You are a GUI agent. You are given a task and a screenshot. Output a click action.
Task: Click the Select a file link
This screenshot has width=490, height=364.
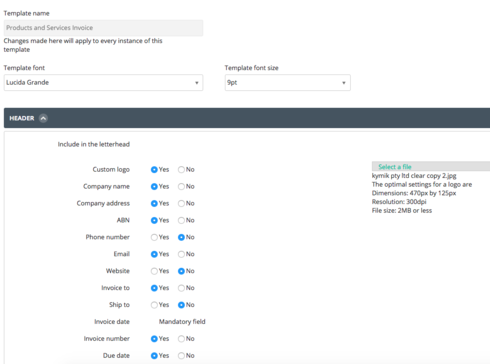[395, 167]
